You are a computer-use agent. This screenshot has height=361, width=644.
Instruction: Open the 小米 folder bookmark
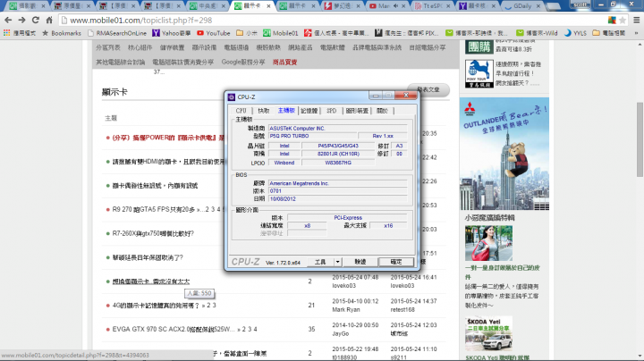click(x=247, y=33)
